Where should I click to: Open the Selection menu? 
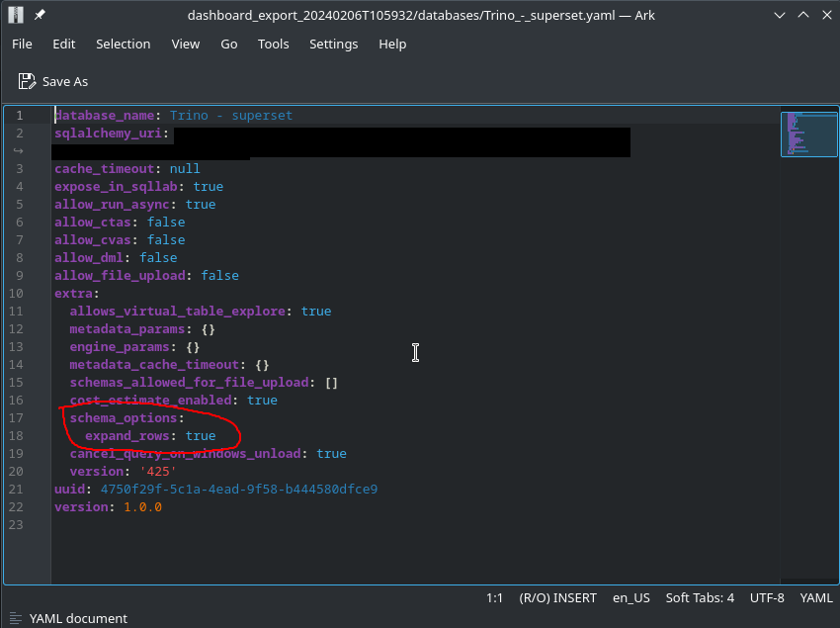click(124, 44)
